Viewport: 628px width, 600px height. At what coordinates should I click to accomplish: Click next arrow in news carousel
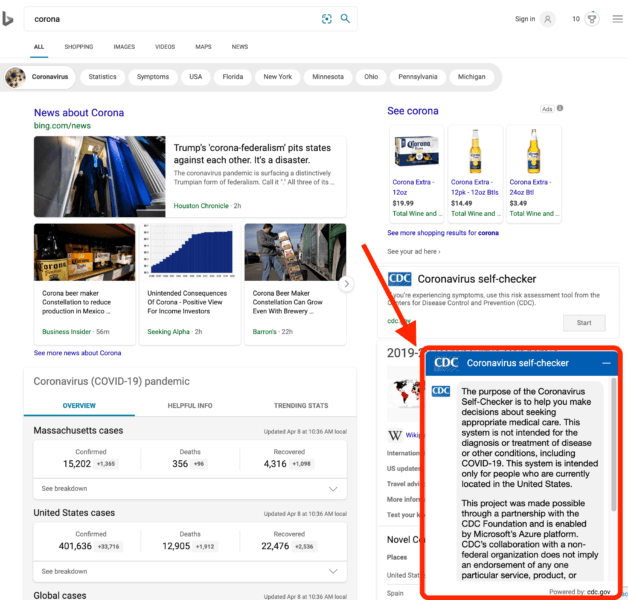[347, 284]
